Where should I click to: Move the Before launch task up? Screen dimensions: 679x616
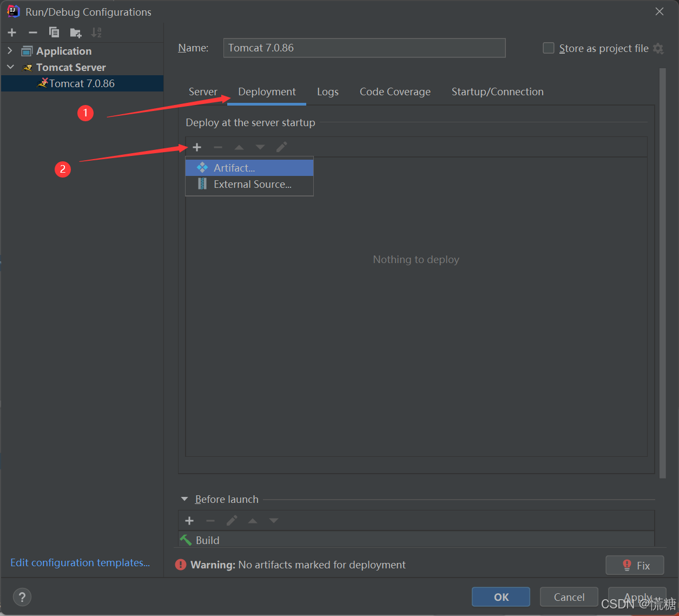253,521
